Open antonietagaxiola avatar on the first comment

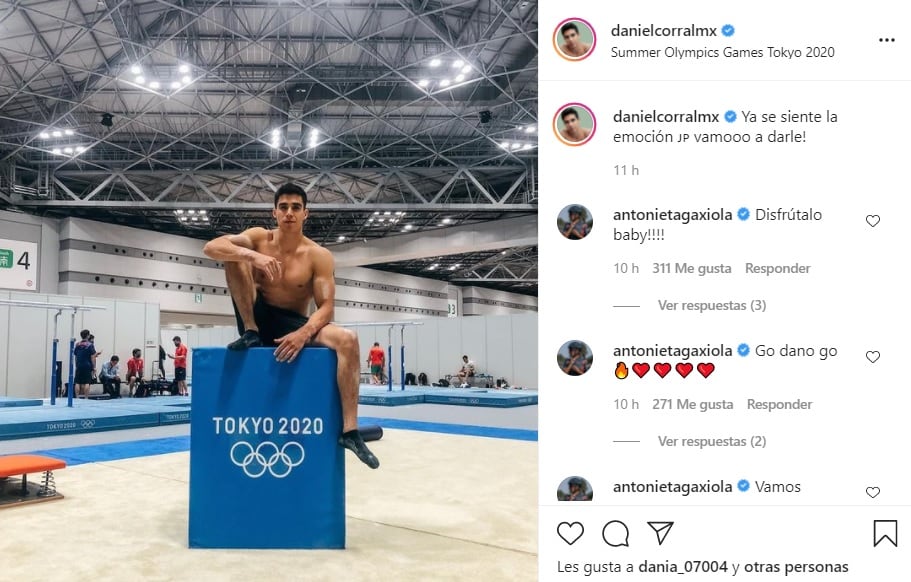575,222
